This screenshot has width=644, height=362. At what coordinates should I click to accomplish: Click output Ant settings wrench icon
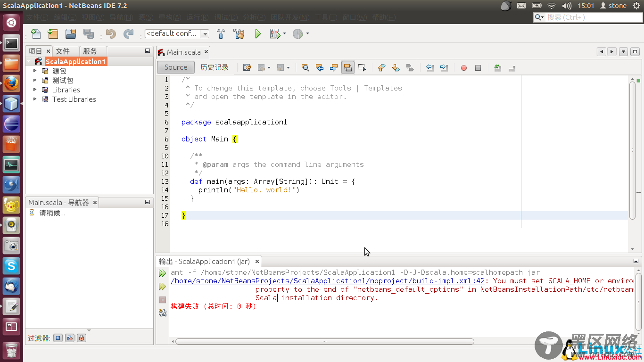pos(163,313)
